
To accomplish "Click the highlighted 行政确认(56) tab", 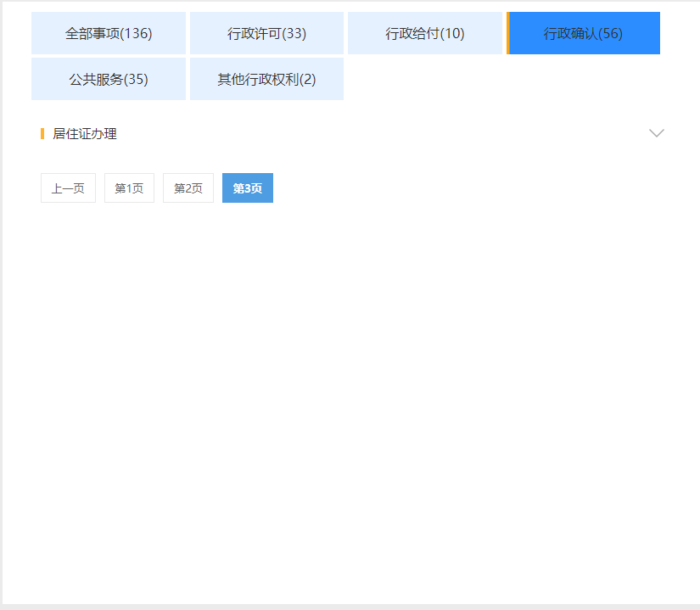I will [x=584, y=34].
